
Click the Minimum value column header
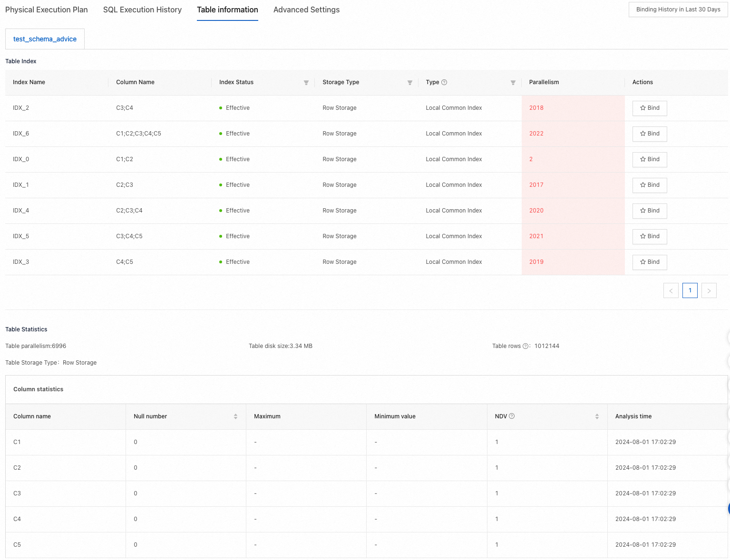pyautogui.click(x=395, y=416)
